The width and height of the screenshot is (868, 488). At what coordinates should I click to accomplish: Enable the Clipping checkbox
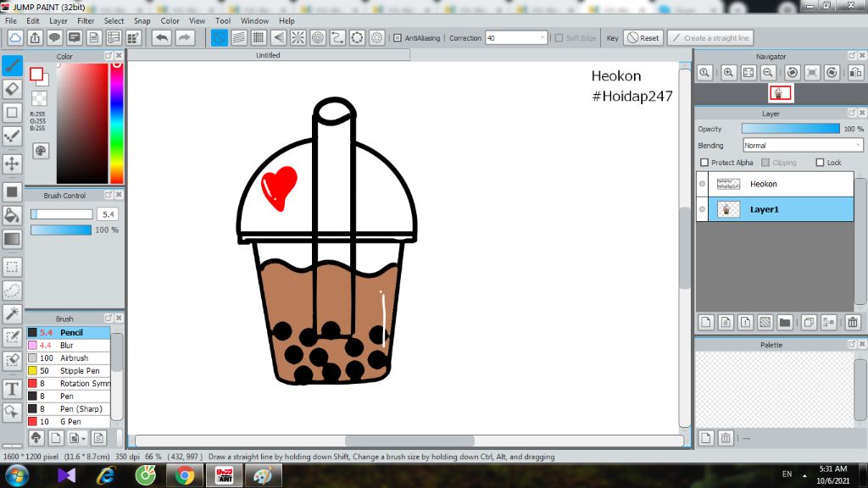[x=765, y=162]
